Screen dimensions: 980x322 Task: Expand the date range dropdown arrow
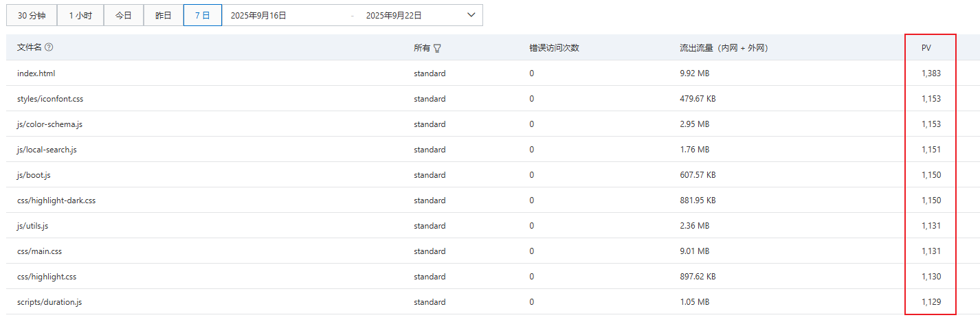[x=471, y=15]
